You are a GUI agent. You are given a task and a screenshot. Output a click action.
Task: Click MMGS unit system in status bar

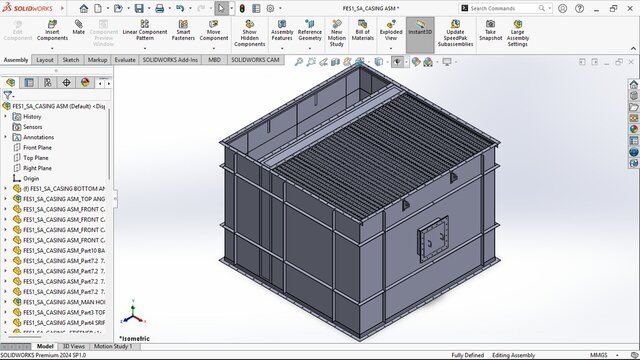pos(598,355)
